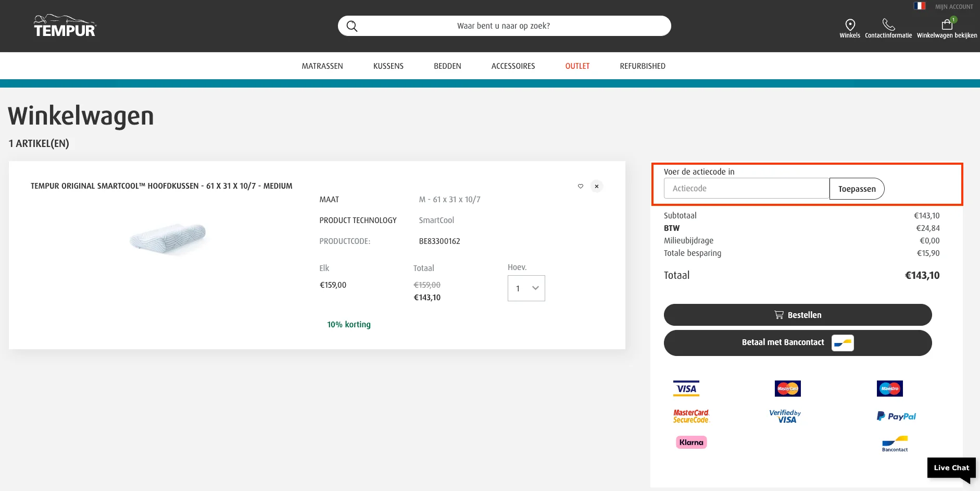Screen dimensions: 980x491
Task: Click the search field 'Waar bent u naar op zoek?'
Action: (x=504, y=26)
